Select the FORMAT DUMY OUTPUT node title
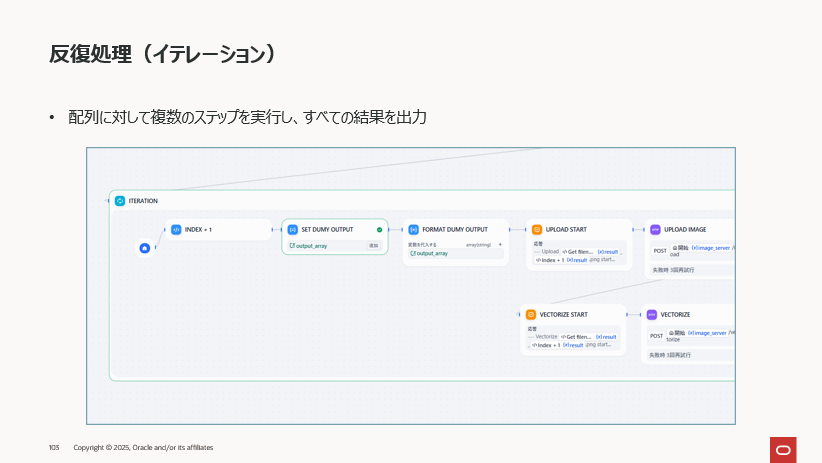Screen dimensions: 822x463 click(455, 230)
